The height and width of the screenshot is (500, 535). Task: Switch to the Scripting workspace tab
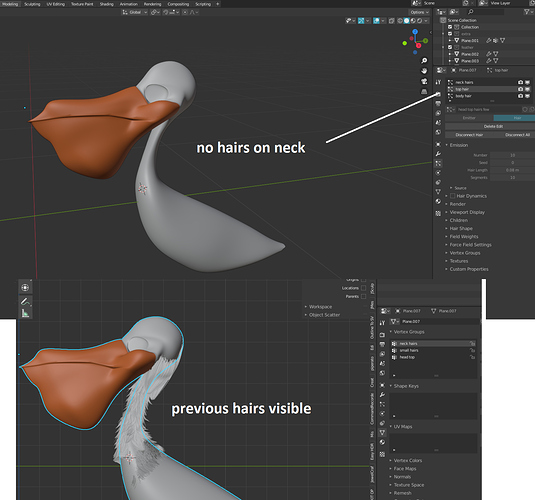[x=203, y=4]
